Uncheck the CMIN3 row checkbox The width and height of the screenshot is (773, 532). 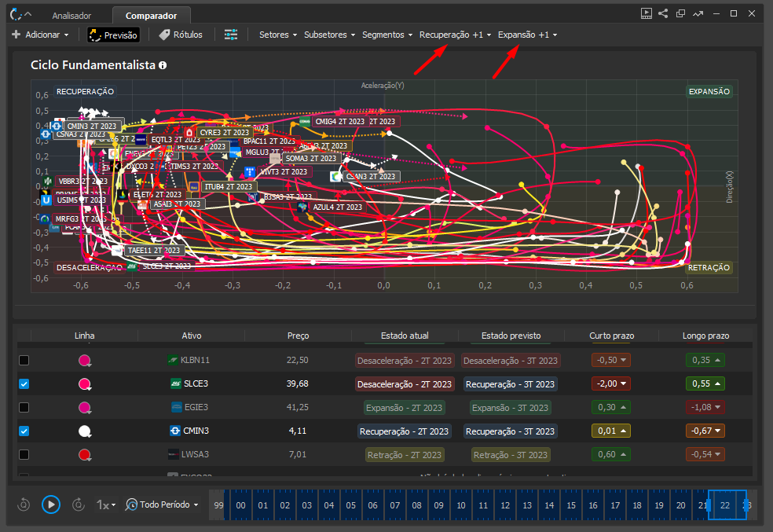coord(24,431)
